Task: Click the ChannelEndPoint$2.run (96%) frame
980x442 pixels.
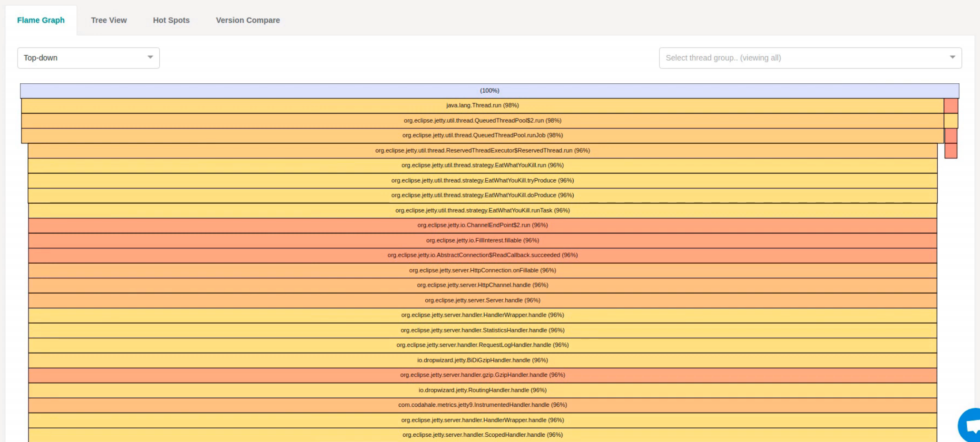Action: [482, 226]
